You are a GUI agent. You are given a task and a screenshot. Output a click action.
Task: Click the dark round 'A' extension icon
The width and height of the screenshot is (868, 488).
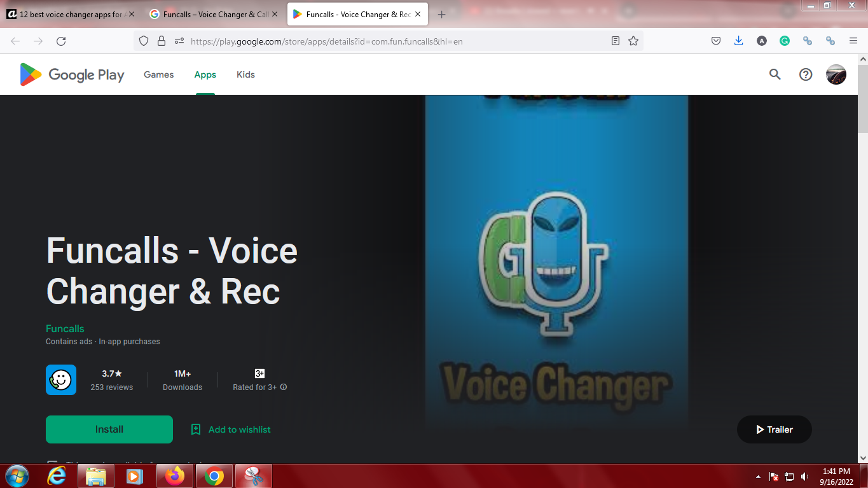[x=762, y=41]
